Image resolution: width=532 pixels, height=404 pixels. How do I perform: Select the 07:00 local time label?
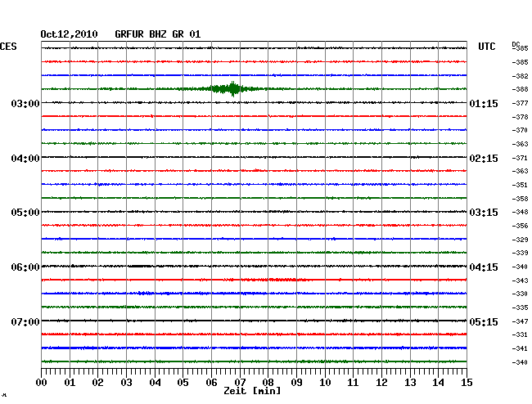[x=25, y=321]
